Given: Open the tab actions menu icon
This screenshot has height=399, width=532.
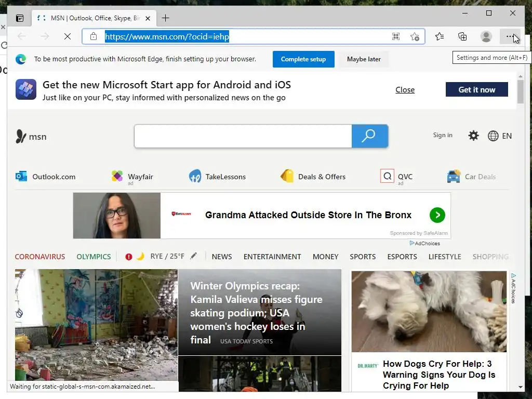Looking at the screenshot, I should click(20, 18).
